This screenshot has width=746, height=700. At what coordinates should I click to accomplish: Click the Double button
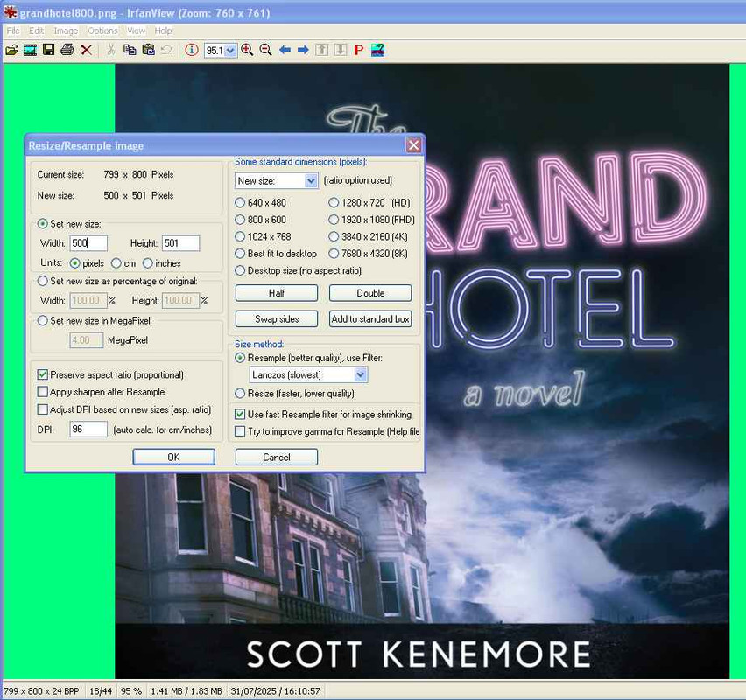point(370,293)
